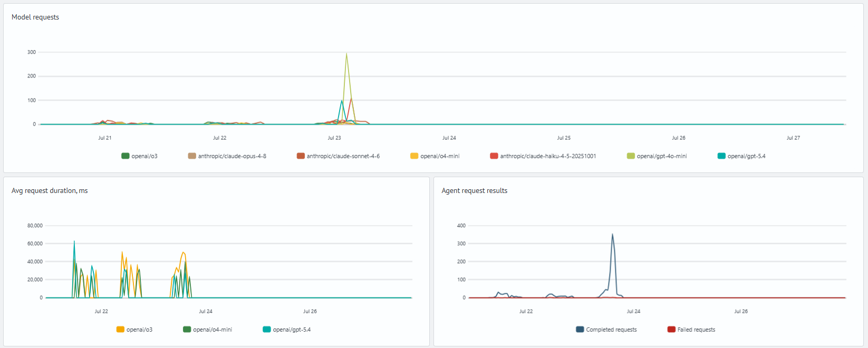868x348 pixels.
Task: Toggle anthropic/claude-haiku-4-5-20251001 legend entry
Action: (x=543, y=156)
